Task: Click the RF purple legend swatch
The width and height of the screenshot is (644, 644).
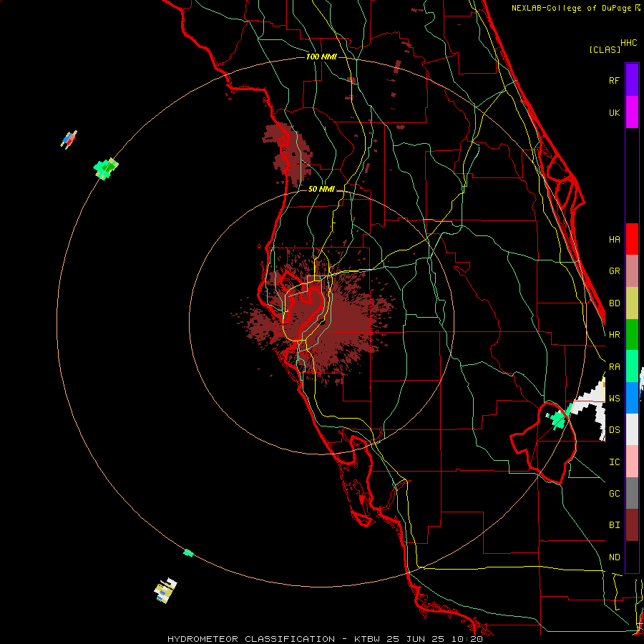Action: click(x=632, y=80)
